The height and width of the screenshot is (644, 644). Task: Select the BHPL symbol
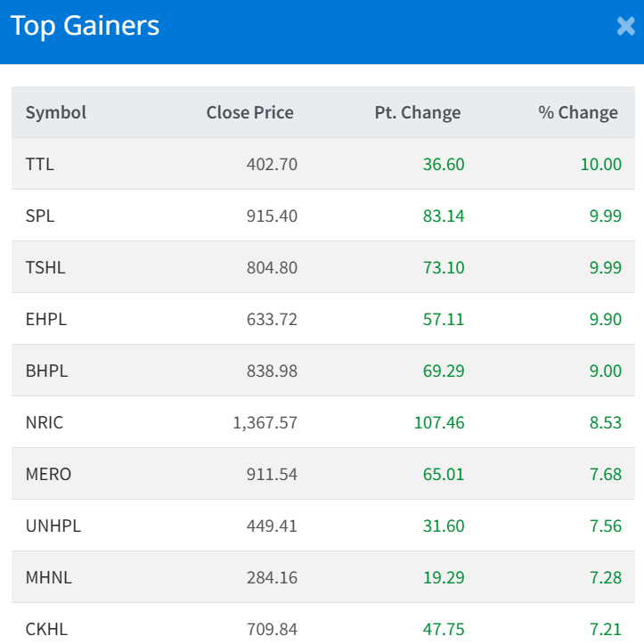46,371
